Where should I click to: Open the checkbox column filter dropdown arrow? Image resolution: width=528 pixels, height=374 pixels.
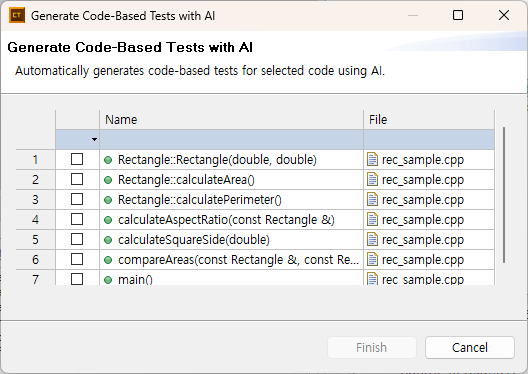tap(94, 139)
